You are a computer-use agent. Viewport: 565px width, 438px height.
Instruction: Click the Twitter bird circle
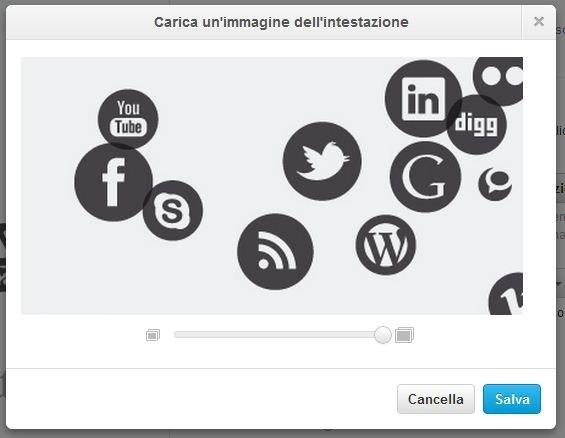pos(322,161)
